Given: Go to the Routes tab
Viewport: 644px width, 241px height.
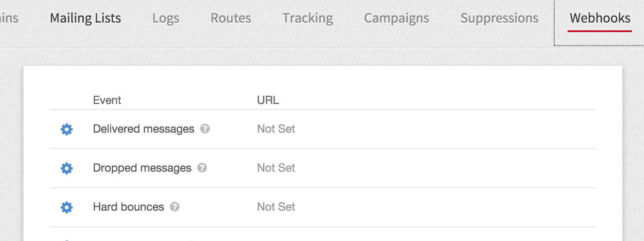Looking at the screenshot, I should pos(231,18).
